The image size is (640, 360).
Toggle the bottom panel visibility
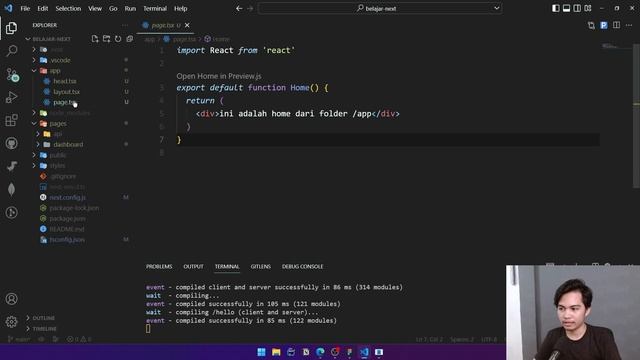tap(566, 8)
